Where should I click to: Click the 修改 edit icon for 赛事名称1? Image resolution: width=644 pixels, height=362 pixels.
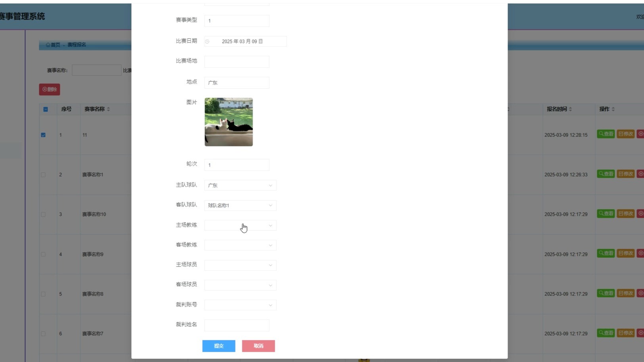625,174
